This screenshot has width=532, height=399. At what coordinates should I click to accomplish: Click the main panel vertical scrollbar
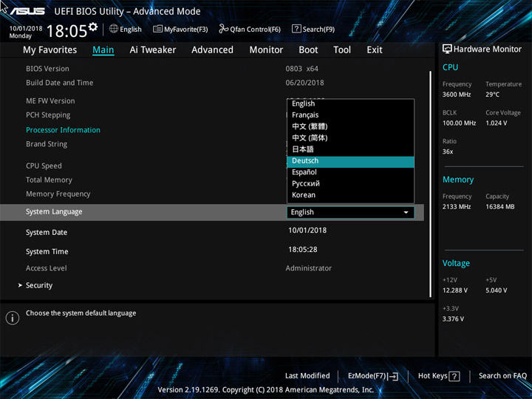430,184
